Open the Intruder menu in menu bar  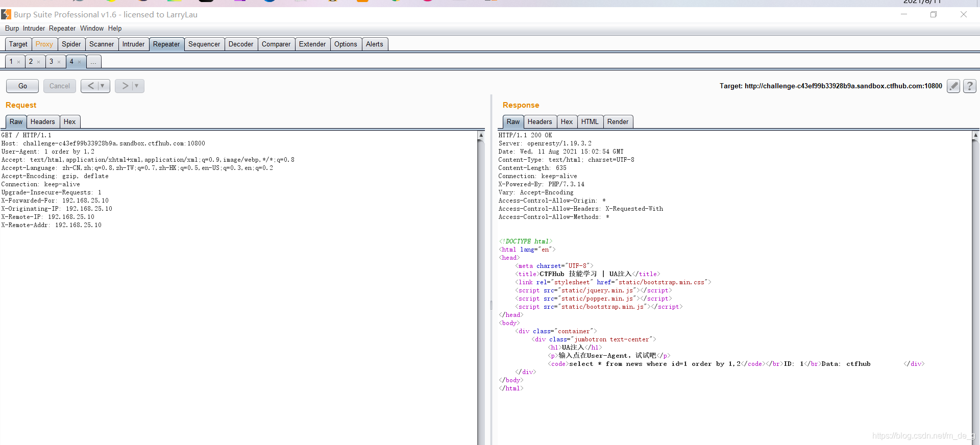pyautogui.click(x=34, y=29)
